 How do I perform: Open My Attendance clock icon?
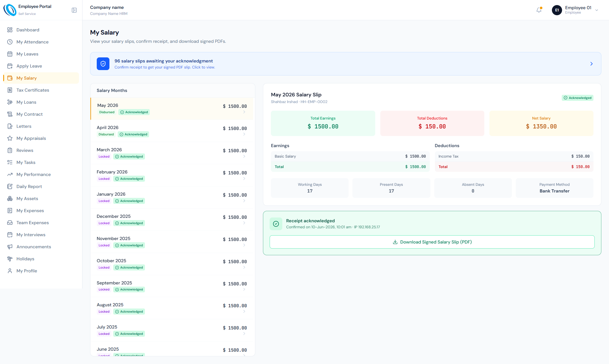click(10, 42)
